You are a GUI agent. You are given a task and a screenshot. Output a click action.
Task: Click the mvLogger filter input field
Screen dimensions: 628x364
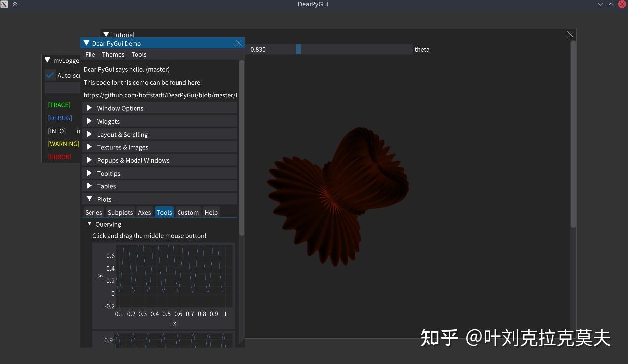click(62, 88)
